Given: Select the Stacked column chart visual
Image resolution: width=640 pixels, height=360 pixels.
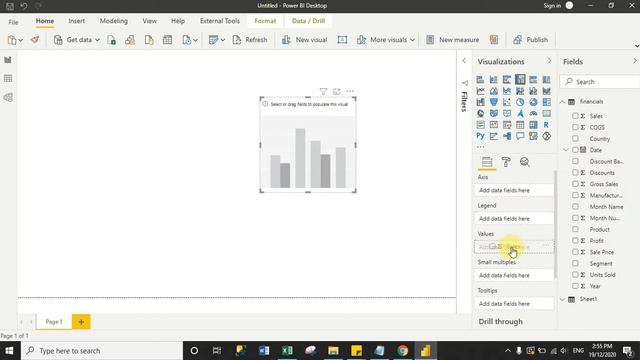Looking at the screenshot, I should [493, 80].
